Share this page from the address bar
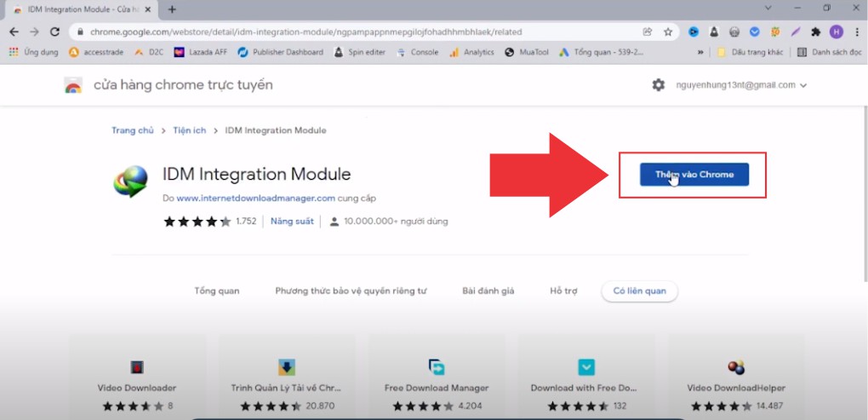Screen dimensions: 868x420 647,32
